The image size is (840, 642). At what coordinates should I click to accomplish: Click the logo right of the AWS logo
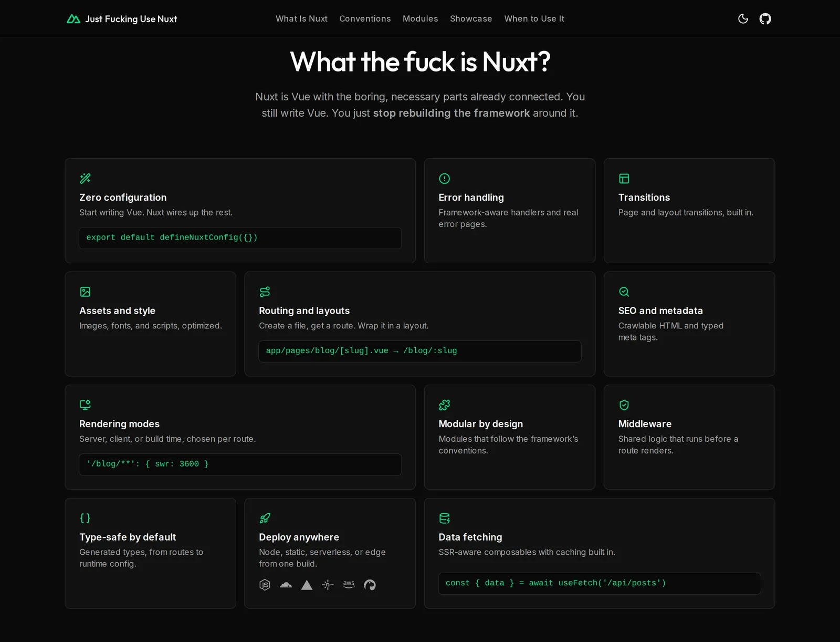[370, 585]
